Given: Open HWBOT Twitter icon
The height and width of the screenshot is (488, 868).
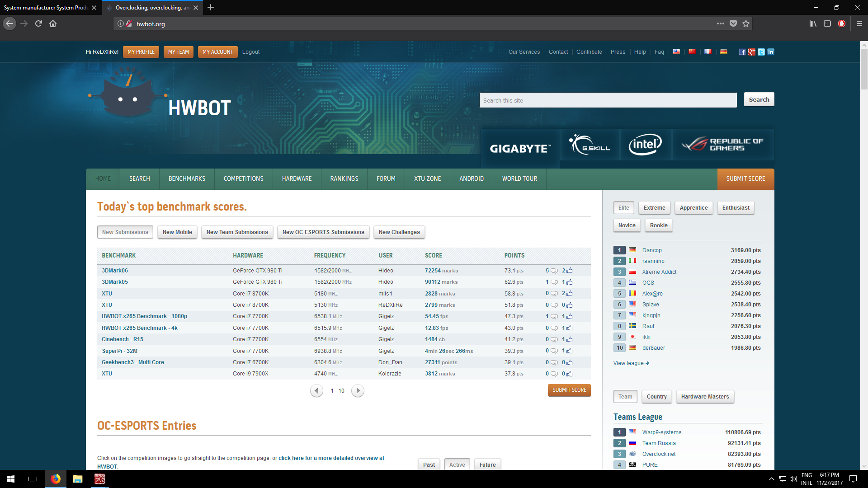Looking at the screenshot, I should tap(761, 52).
